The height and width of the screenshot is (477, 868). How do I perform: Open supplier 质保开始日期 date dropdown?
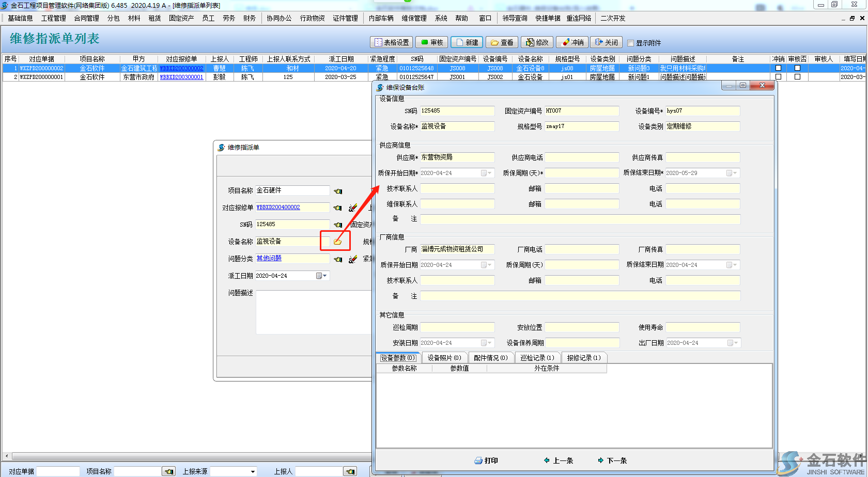tap(487, 173)
